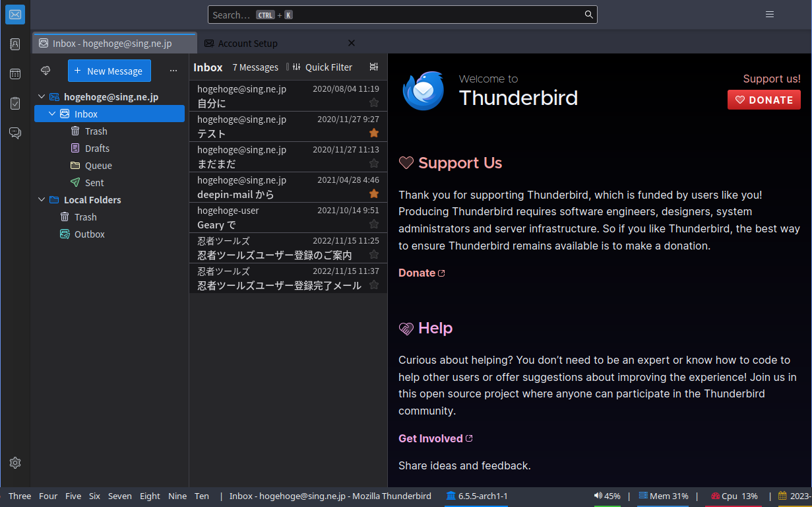Open message with subject まだまだ

click(288, 157)
